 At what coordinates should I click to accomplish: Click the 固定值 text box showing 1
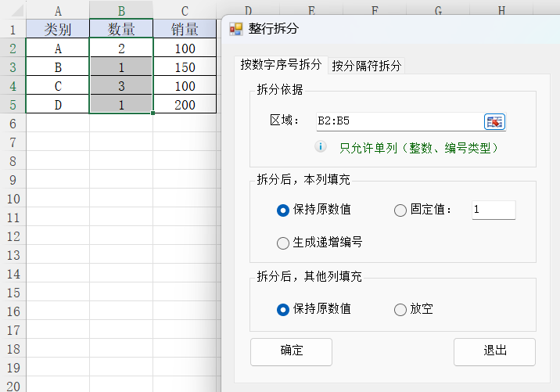pos(494,210)
